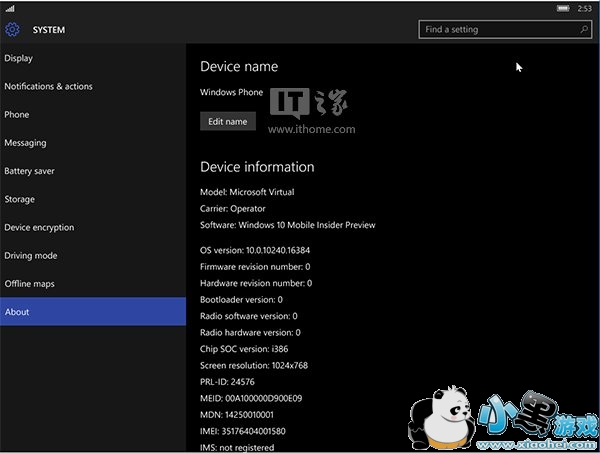Select Offline maps

(x=27, y=284)
